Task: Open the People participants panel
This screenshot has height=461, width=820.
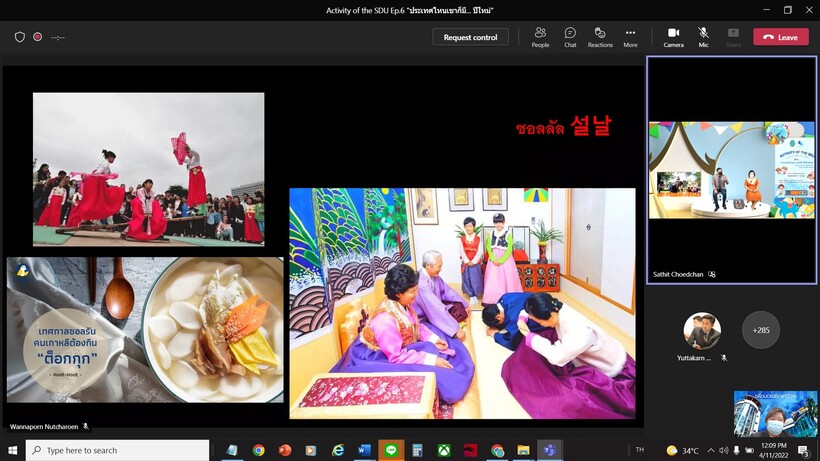Action: pyautogui.click(x=540, y=37)
